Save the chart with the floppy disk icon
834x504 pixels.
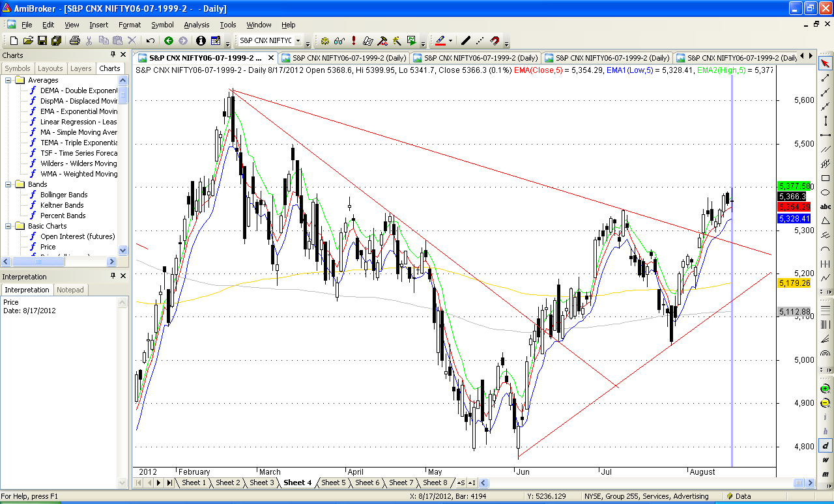(42, 40)
